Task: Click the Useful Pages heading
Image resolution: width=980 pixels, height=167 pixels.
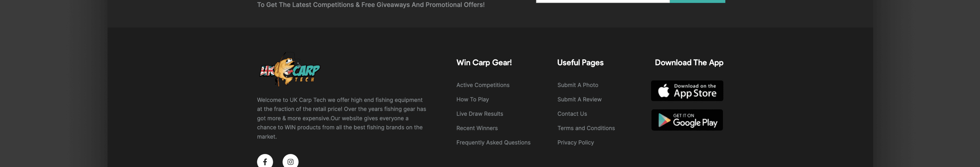Action: click(x=580, y=63)
